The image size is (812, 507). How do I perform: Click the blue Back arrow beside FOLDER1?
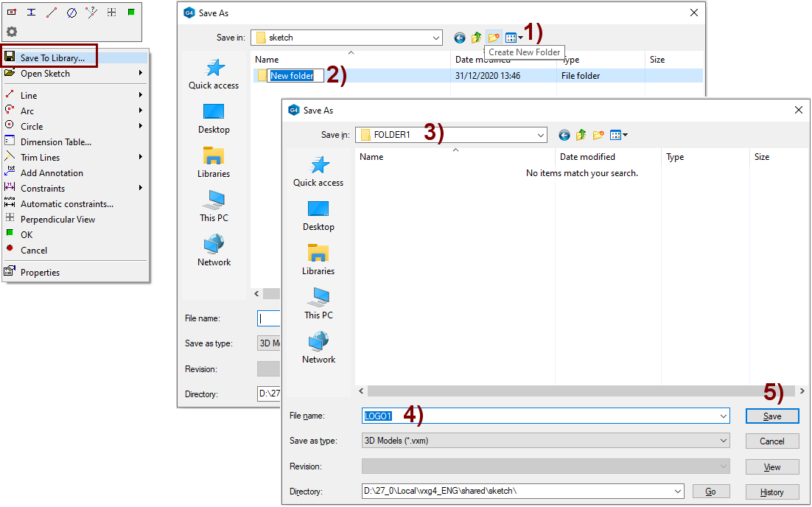coord(564,135)
